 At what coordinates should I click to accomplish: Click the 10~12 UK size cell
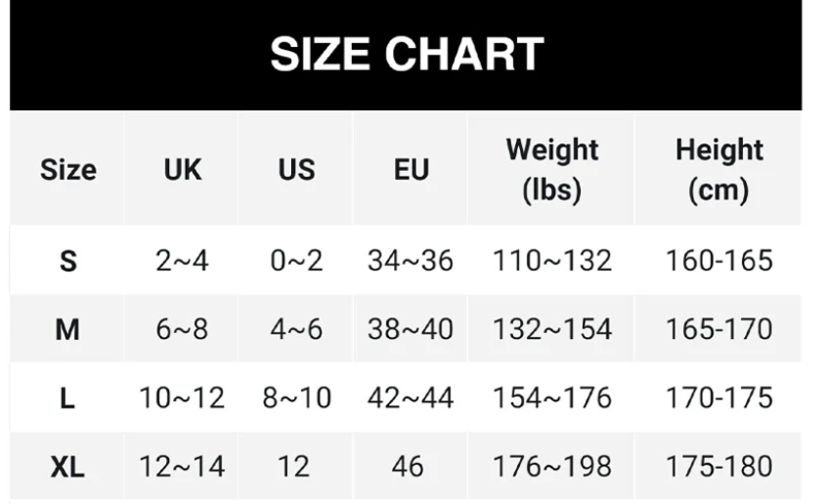click(182, 398)
